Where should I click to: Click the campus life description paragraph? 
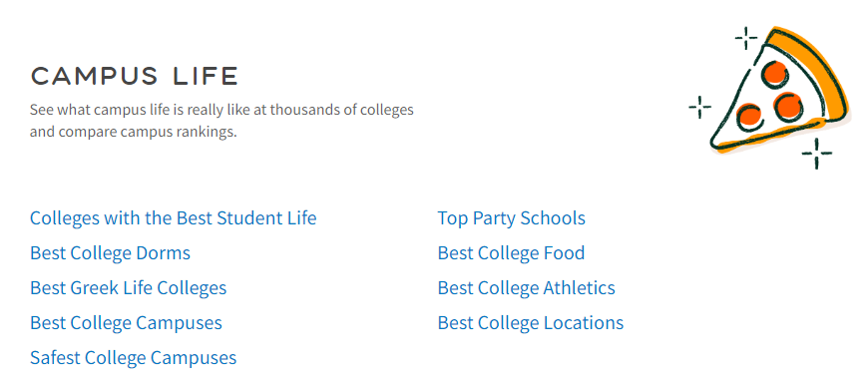[x=221, y=121]
